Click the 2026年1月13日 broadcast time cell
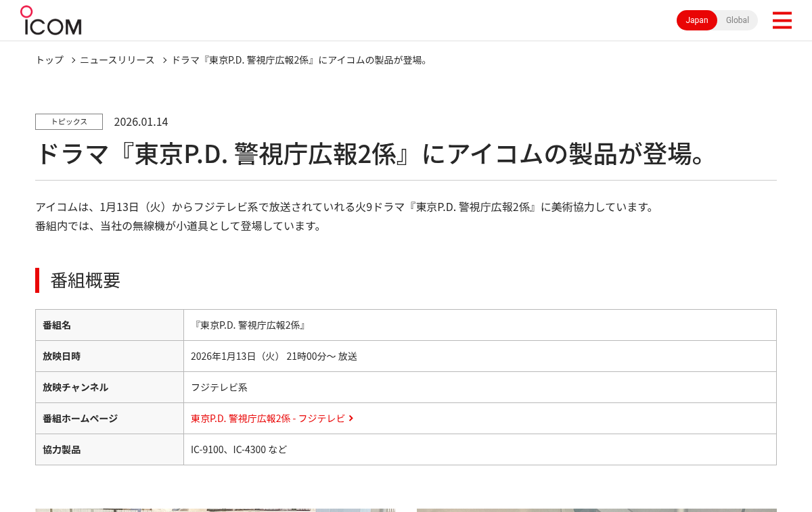This screenshot has width=812, height=512. (480, 356)
